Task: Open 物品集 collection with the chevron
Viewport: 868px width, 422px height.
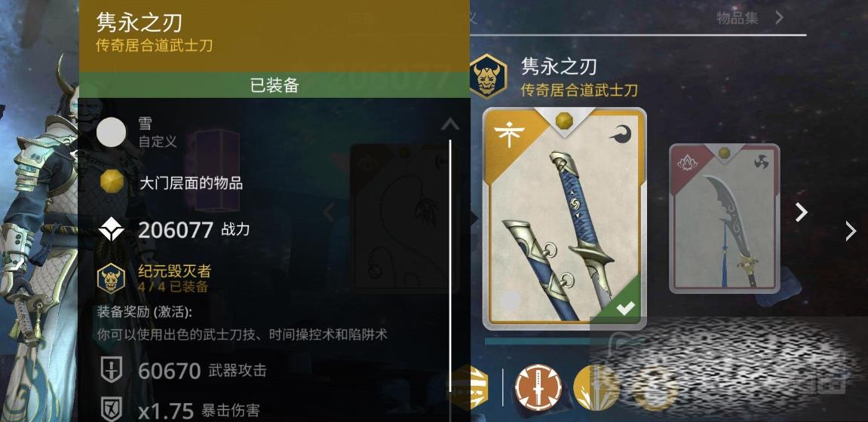Action: (x=779, y=17)
